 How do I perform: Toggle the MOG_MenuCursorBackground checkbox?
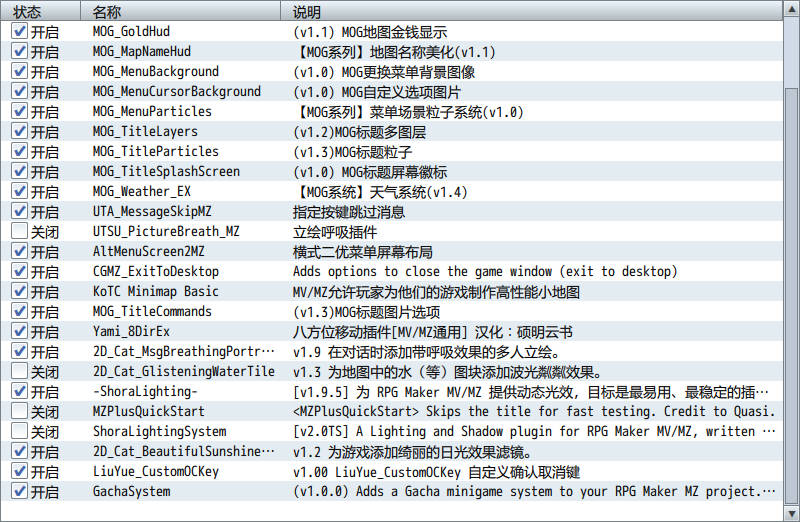[x=19, y=91]
